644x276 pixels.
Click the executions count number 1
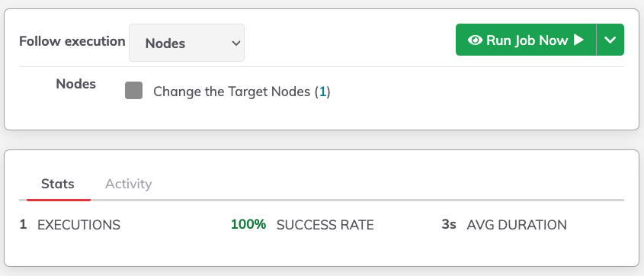coord(24,225)
